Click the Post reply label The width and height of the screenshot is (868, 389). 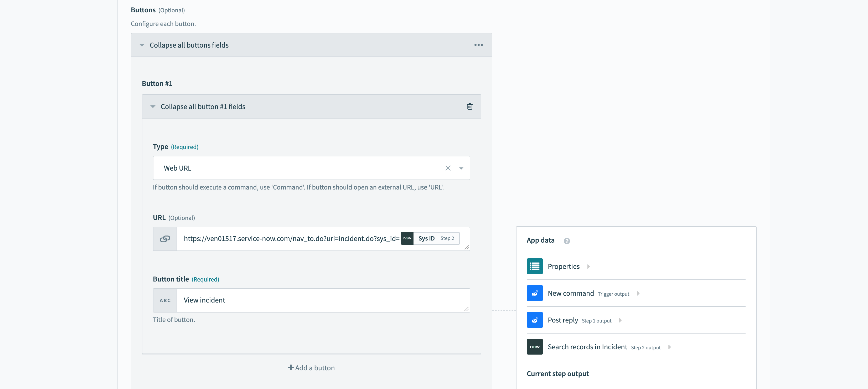563,320
